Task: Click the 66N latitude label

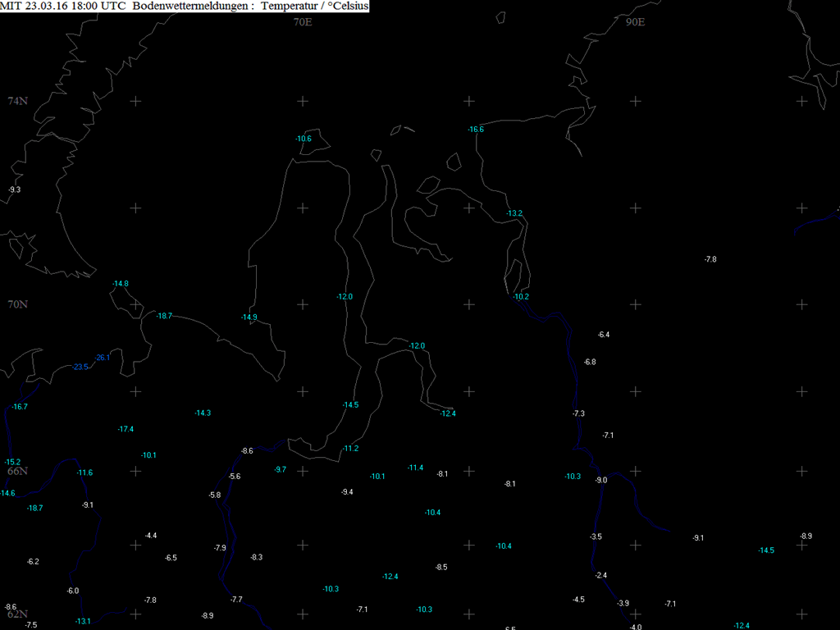Action: (x=17, y=471)
